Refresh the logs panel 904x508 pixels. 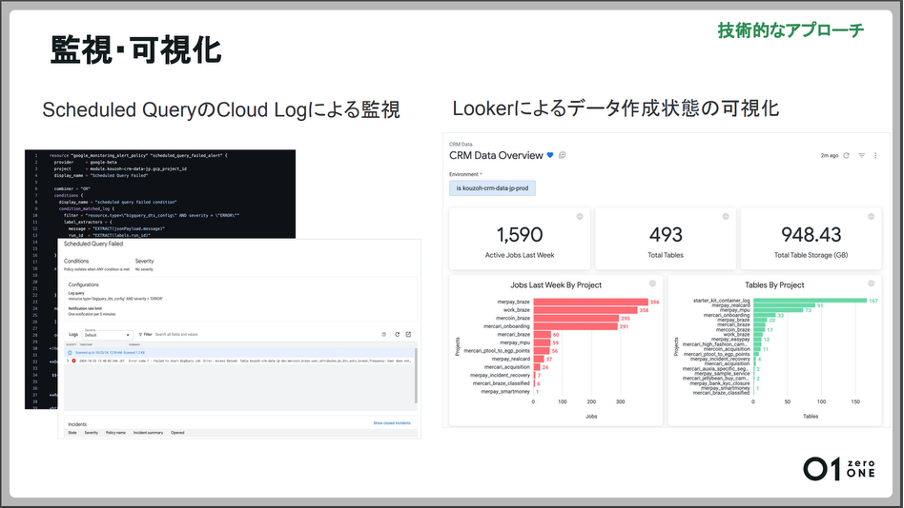coord(397,334)
